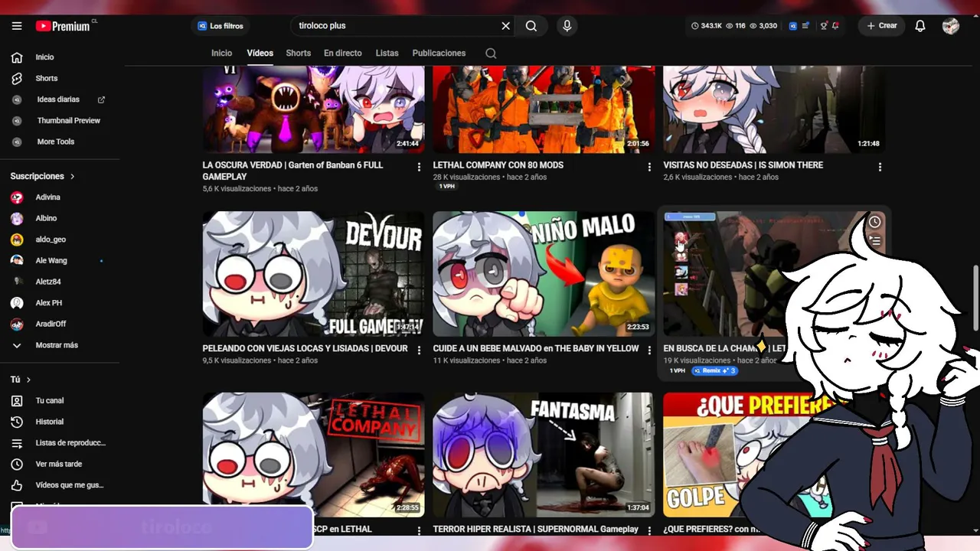980x551 pixels.
Task: Play the NIÑO MALO baby thumbnail
Action: point(544,274)
